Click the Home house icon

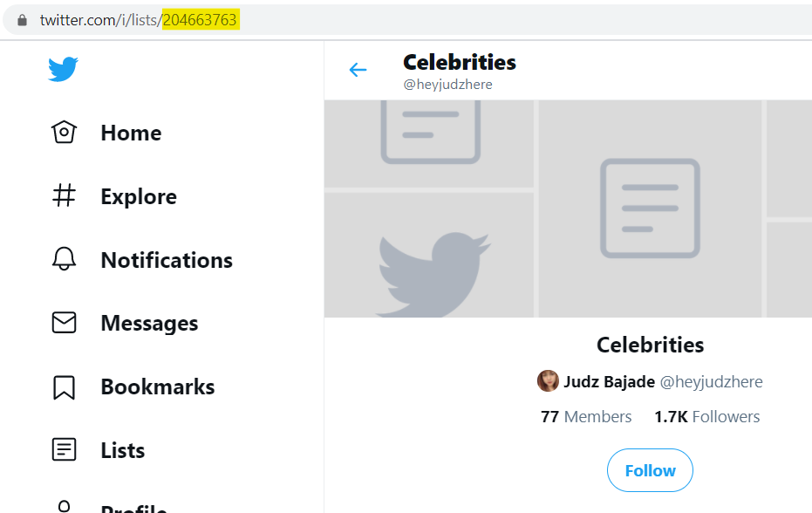tap(65, 132)
